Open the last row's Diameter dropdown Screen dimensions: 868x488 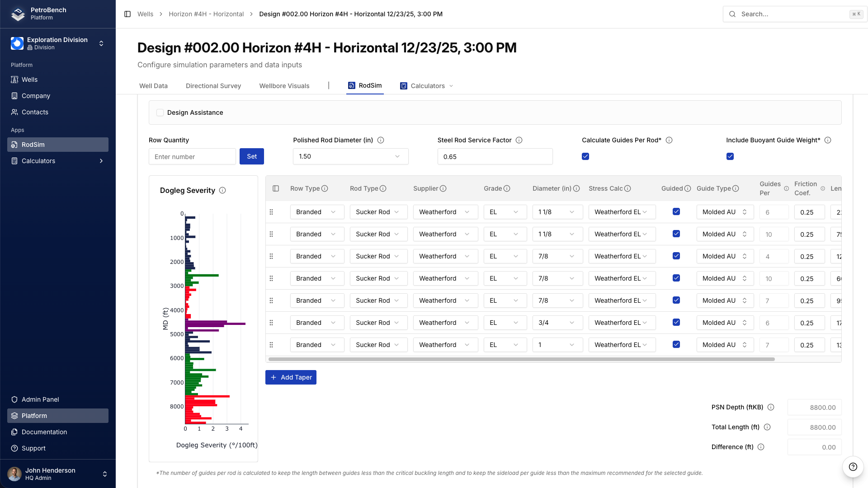pos(557,345)
